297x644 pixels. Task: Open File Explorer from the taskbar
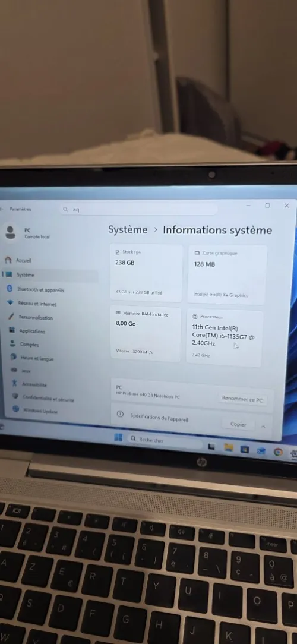click(229, 448)
